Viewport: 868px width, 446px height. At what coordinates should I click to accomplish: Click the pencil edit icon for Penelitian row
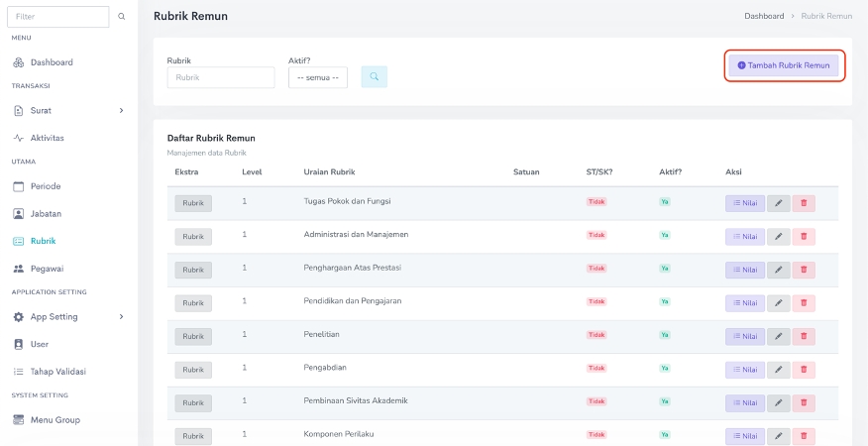click(x=778, y=336)
